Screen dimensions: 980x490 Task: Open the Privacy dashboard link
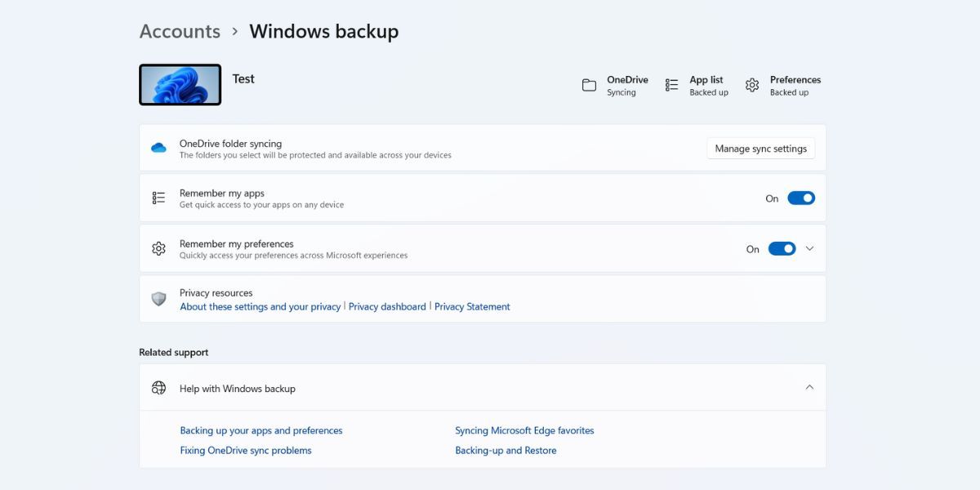(x=387, y=306)
